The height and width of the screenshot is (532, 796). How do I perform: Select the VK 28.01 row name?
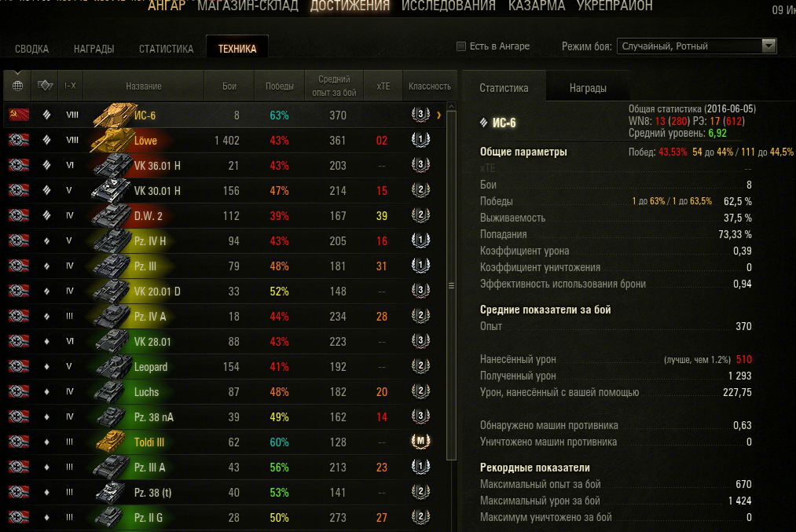pyautogui.click(x=152, y=342)
